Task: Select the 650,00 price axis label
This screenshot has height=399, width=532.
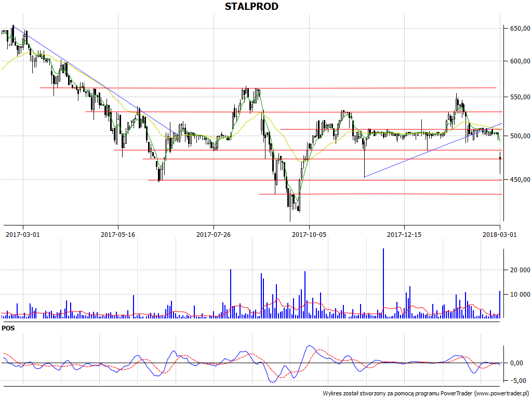Action: 520,29
